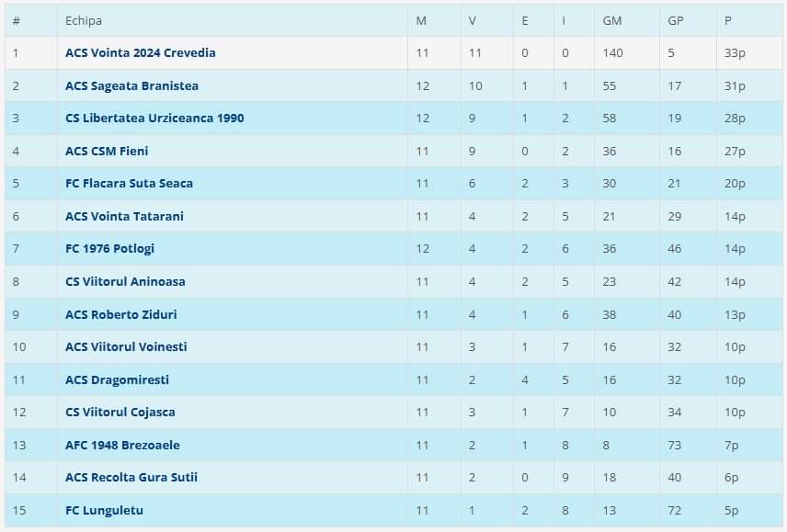Click ACS Viitorul Voinesti team name
This screenshot has width=787, height=532.
coord(126,346)
